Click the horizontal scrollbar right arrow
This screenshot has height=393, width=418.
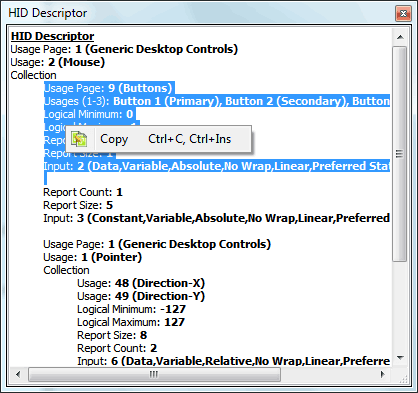pos(383,374)
